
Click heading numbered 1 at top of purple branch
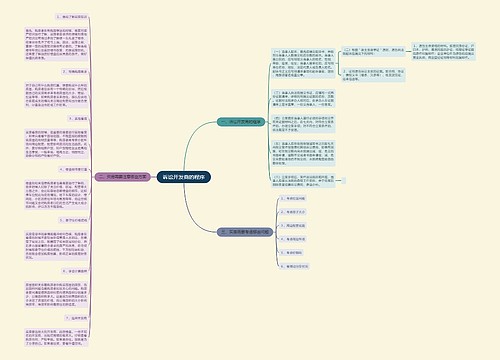[72, 17]
